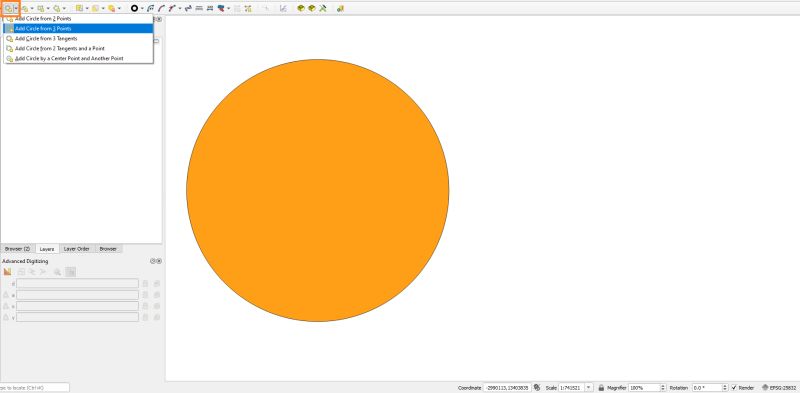This screenshot has width=800, height=393.
Task: Choose Add Circle by a Center Point and Another Point
Action: (x=79, y=59)
